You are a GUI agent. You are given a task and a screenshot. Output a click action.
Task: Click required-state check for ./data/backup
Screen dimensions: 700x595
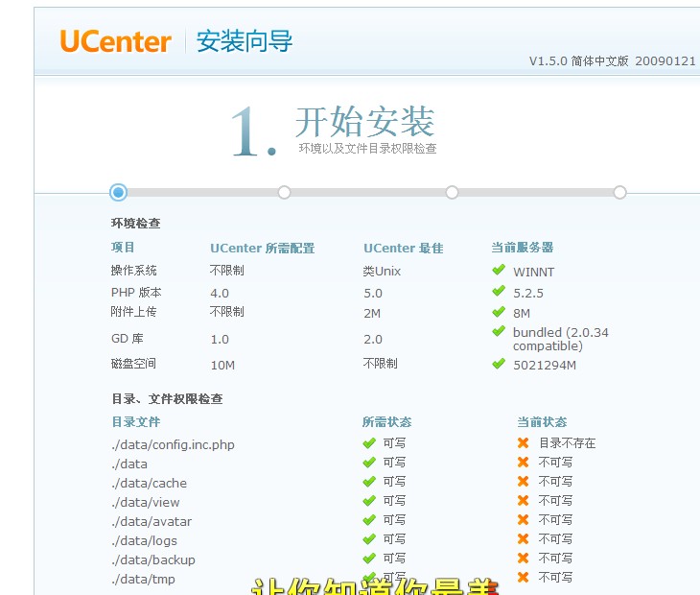tap(369, 559)
